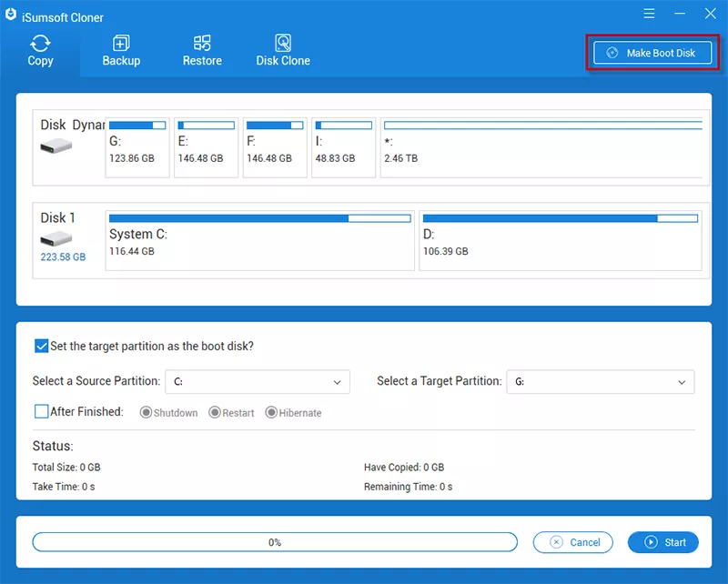Open the hamburger menu icon
Image resolution: width=728 pixels, height=584 pixels.
(x=649, y=14)
